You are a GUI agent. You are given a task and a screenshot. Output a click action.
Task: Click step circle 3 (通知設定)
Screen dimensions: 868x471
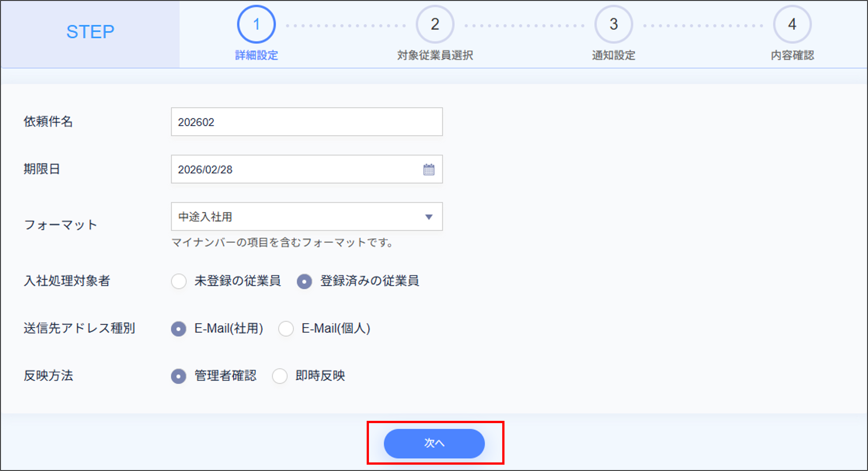pos(613,23)
